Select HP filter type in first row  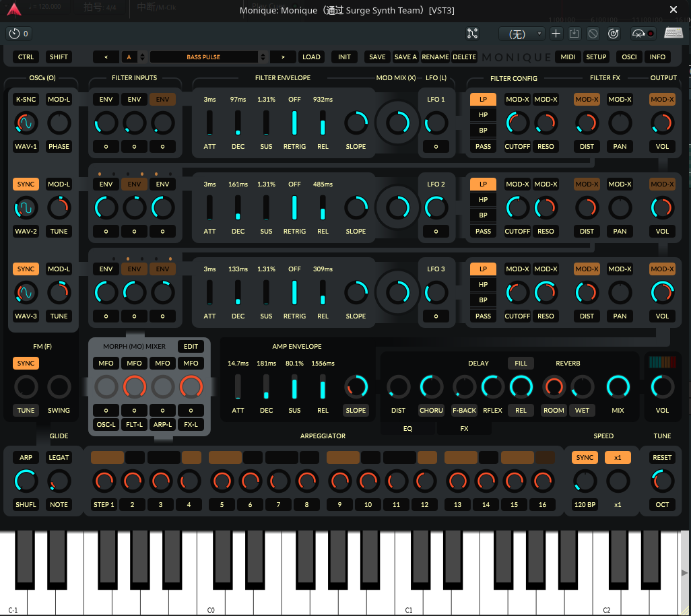pyautogui.click(x=483, y=115)
